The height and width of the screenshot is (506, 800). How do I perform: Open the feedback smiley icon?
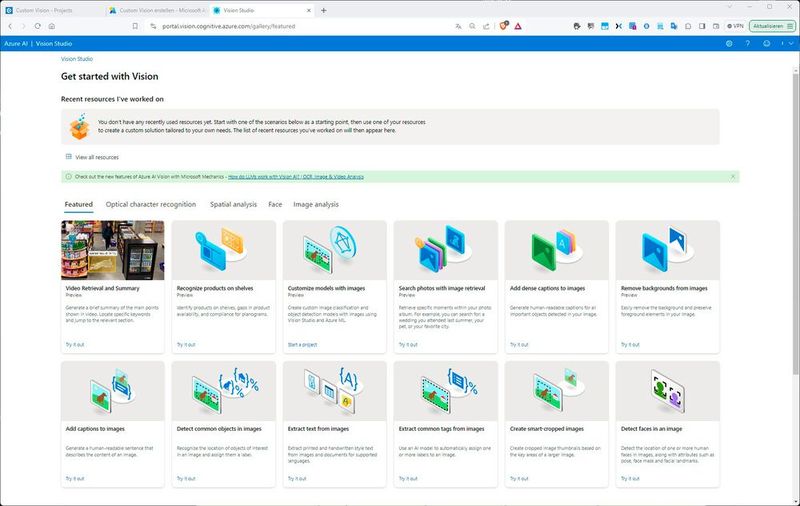(766, 44)
